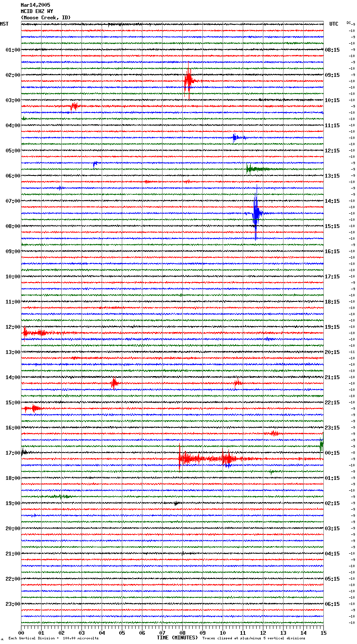Screen dimensions: 357x644
Task: Click the DC offset column header
Action: point(349,23)
